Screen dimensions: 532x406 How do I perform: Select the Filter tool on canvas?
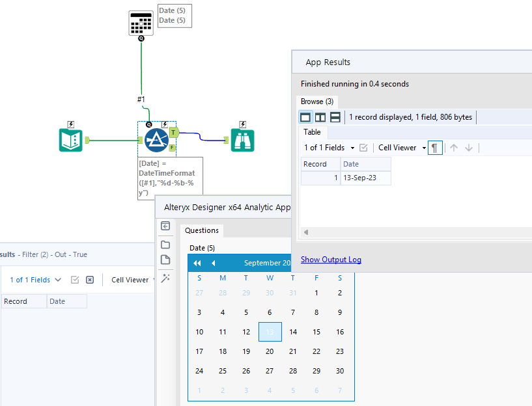[156, 140]
